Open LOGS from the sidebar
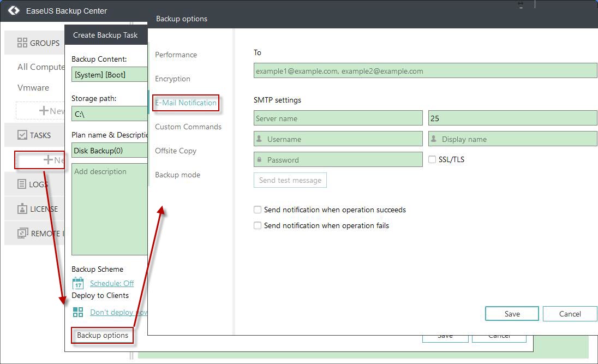 click(x=22, y=184)
